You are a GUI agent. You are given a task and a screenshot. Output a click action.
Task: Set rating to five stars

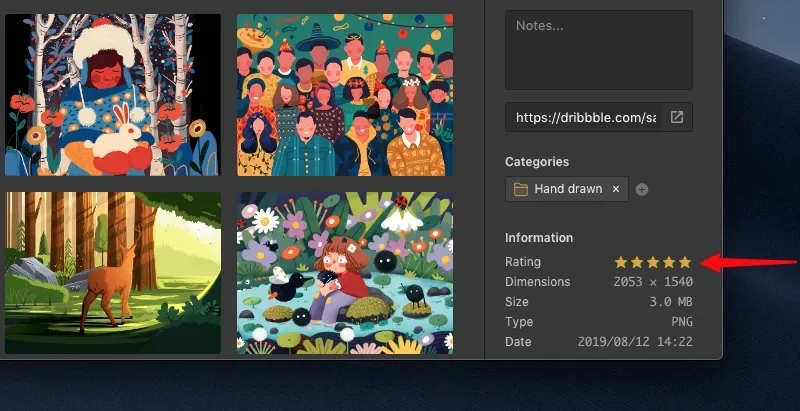pos(685,262)
